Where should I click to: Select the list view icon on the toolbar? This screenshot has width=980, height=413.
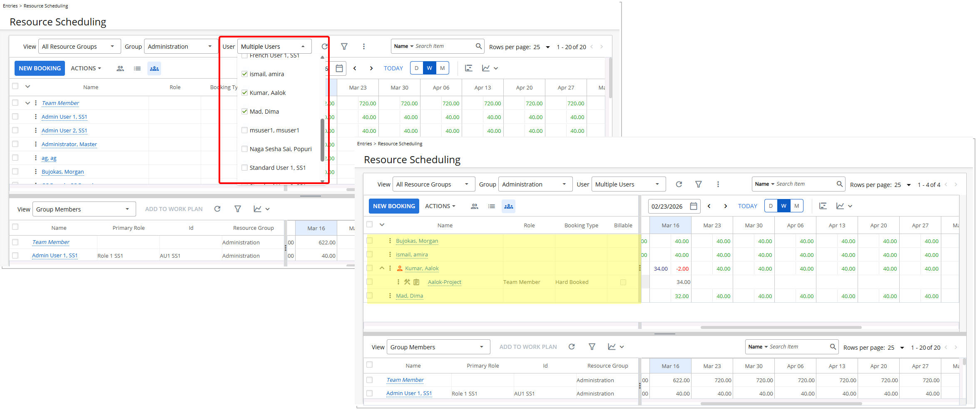pos(492,206)
